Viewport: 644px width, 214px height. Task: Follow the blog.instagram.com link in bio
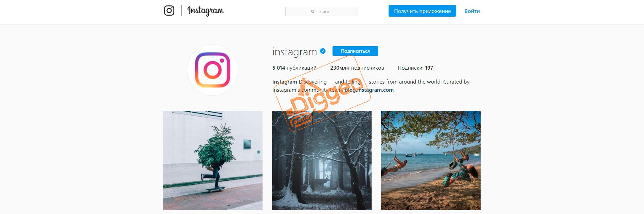369,90
